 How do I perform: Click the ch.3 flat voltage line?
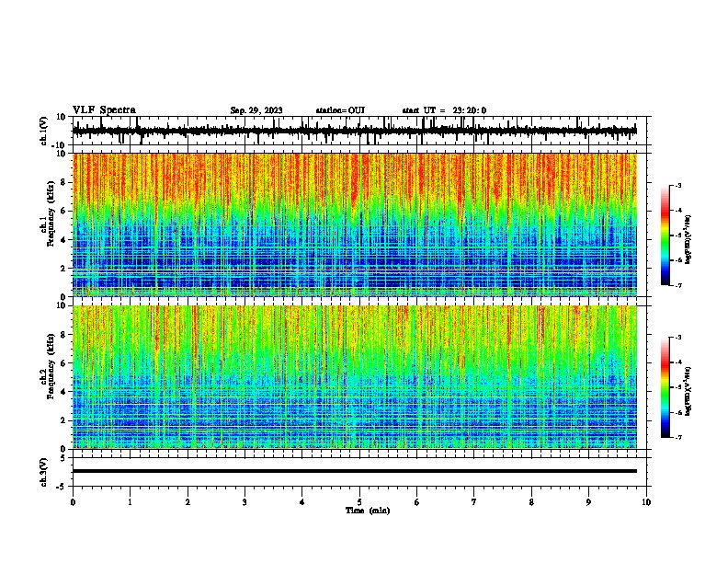pyautogui.click(x=355, y=471)
